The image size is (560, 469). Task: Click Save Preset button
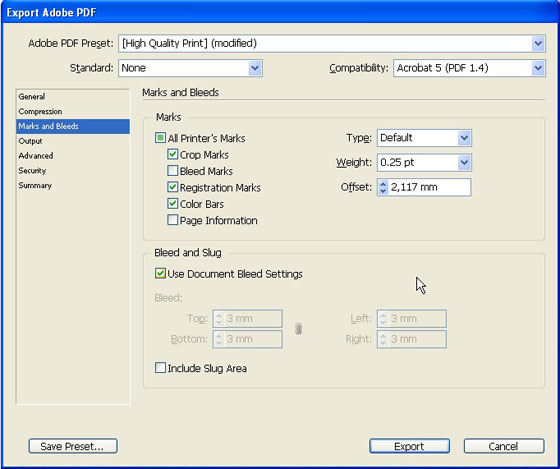click(x=73, y=446)
